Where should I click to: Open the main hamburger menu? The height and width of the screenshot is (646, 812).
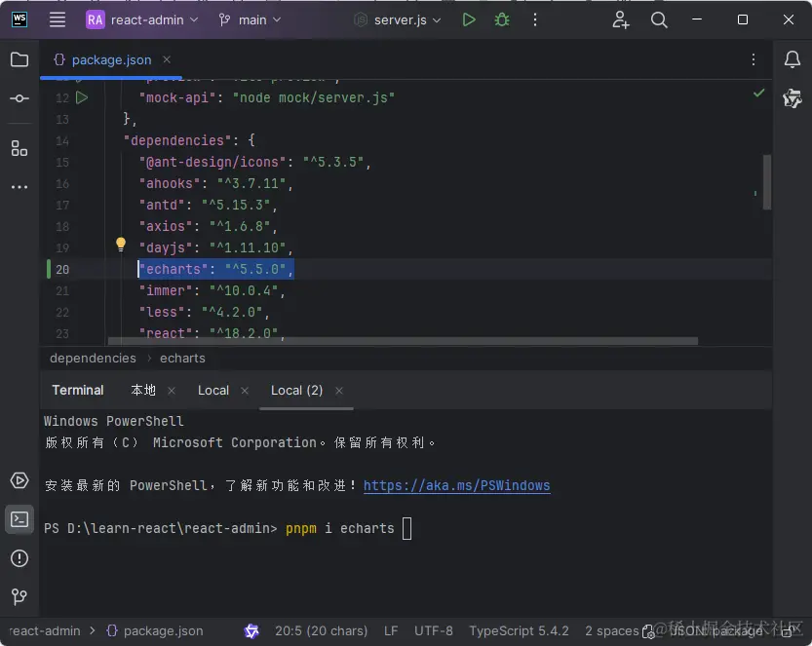(57, 19)
